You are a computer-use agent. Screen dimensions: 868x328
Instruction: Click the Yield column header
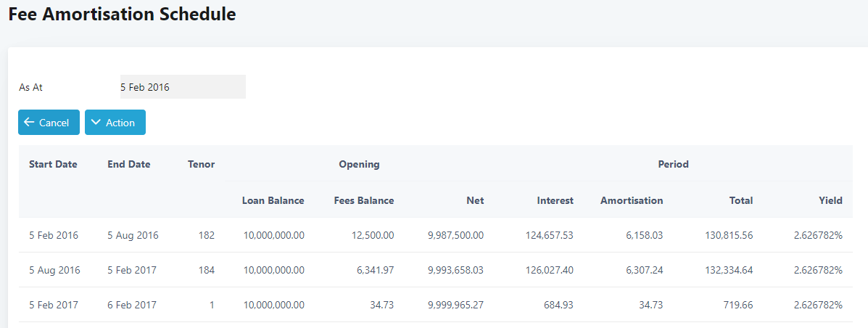tap(831, 200)
